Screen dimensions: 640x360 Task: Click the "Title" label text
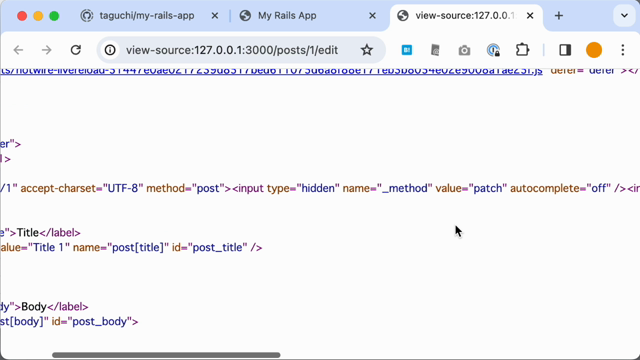(x=27, y=233)
